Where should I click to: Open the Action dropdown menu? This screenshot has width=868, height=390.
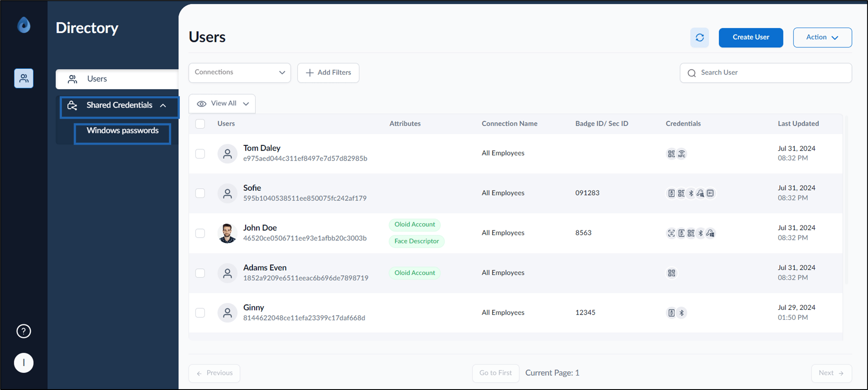click(822, 37)
